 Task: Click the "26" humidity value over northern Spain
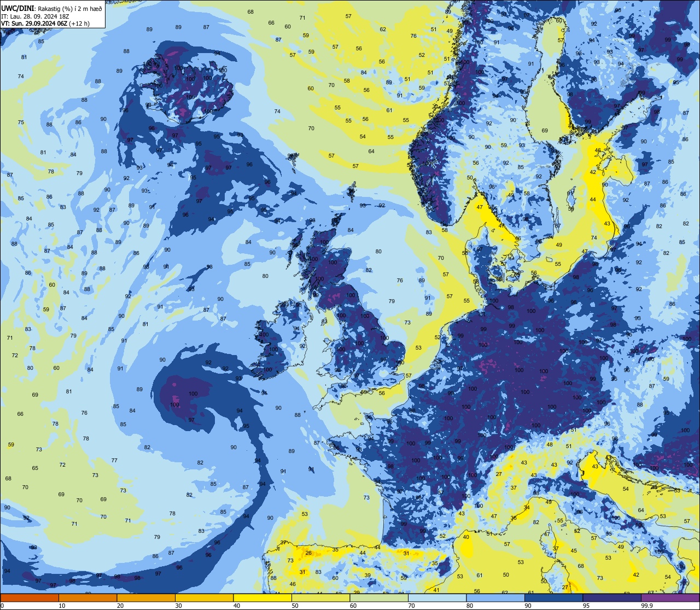(308, 553)
